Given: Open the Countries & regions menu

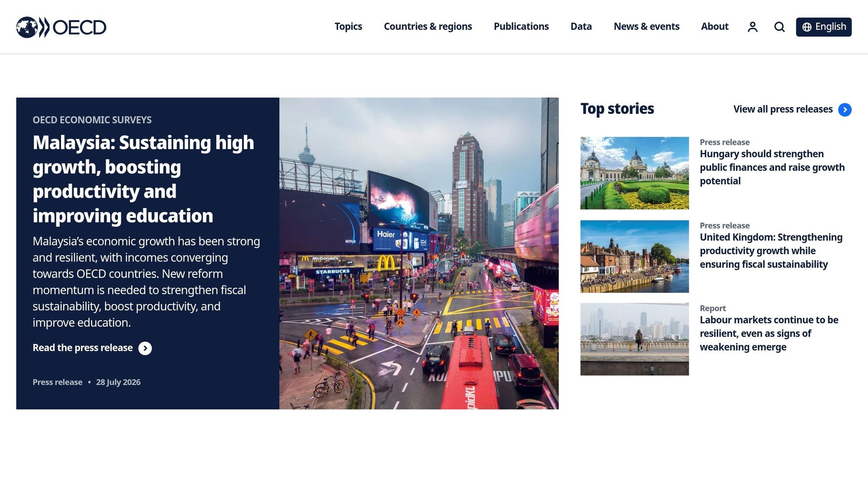Looking at the screenshot, I should tap(428, 27).
